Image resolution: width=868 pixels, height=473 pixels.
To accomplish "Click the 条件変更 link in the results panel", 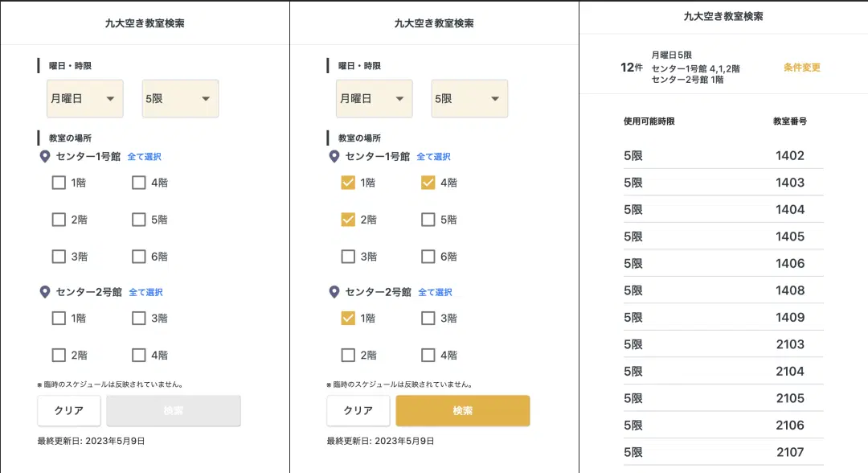I will 801,68.
